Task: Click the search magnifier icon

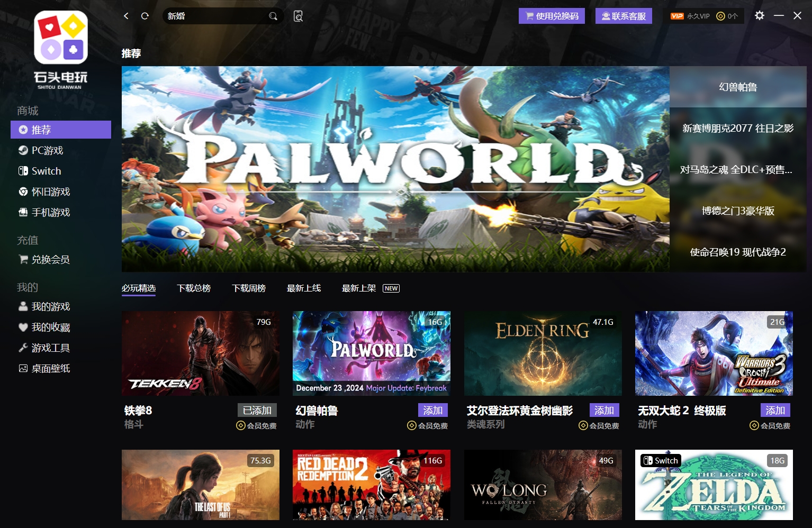Action: point(273,16)
